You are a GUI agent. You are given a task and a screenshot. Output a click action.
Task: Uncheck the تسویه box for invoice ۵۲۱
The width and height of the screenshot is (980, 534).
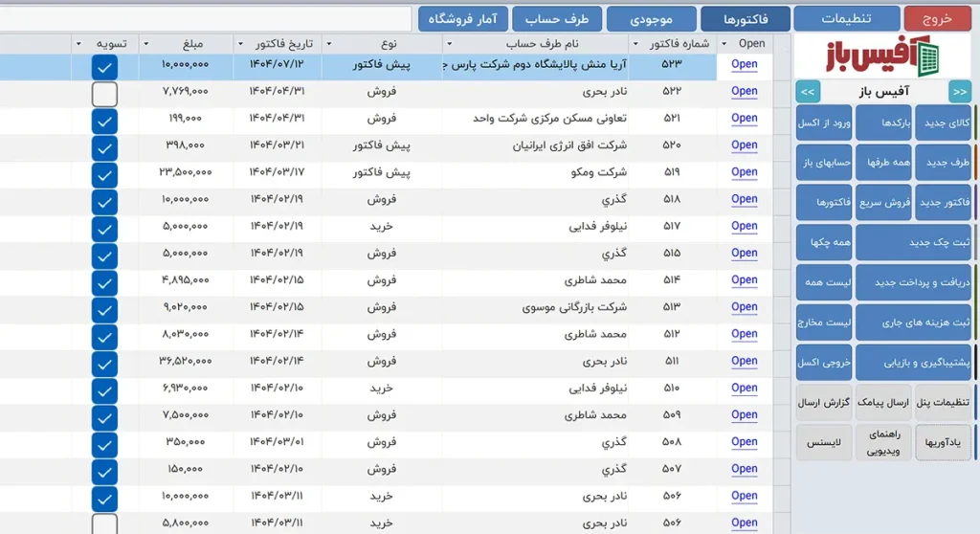point(104,122)
